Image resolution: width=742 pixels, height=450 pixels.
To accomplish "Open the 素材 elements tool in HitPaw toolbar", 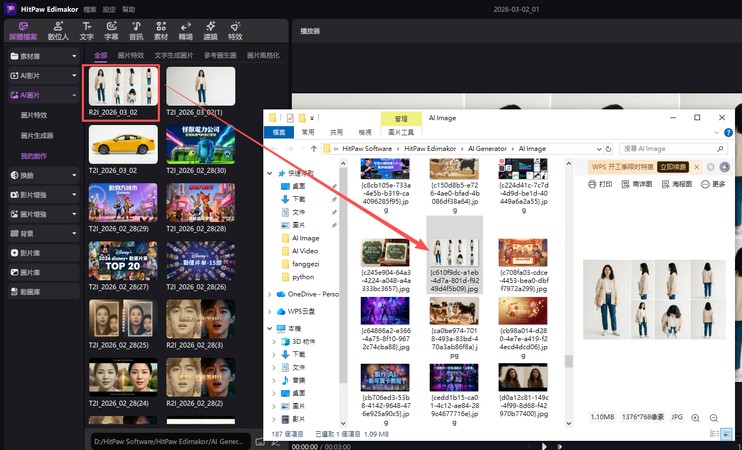I will point(161,31).
